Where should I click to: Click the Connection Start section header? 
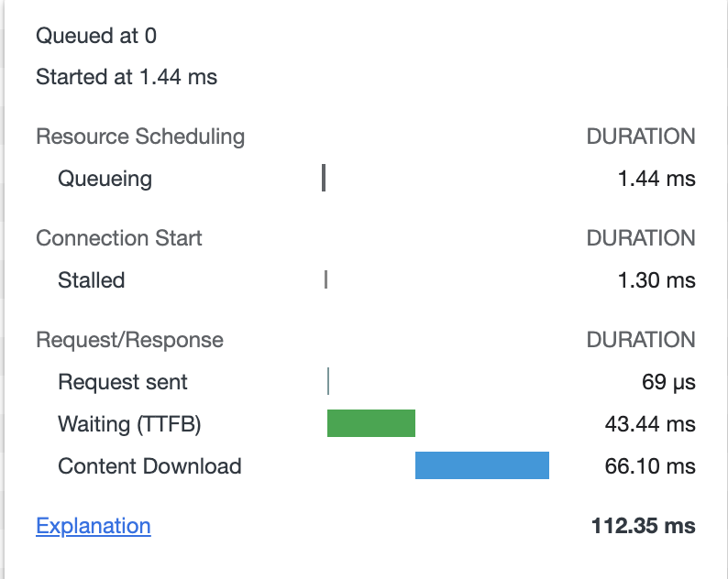(119, 238)
